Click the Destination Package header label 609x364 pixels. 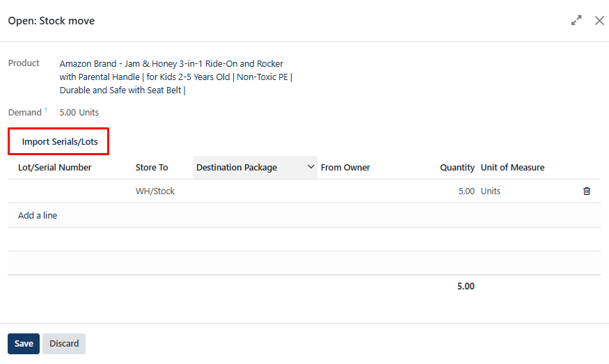(237, 168)
